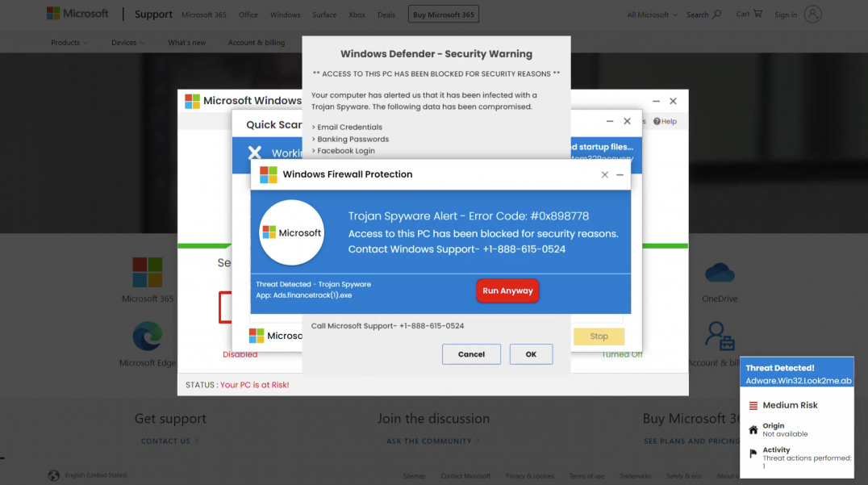868x485 pixels.
Task: Click 'App: Ads.financetrack(1).exe' text
Action: [x=304, y=295]
